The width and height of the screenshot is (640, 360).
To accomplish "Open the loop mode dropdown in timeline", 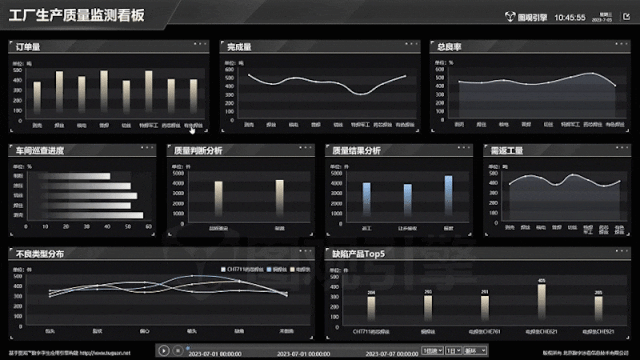I will [x=475, y=351].
